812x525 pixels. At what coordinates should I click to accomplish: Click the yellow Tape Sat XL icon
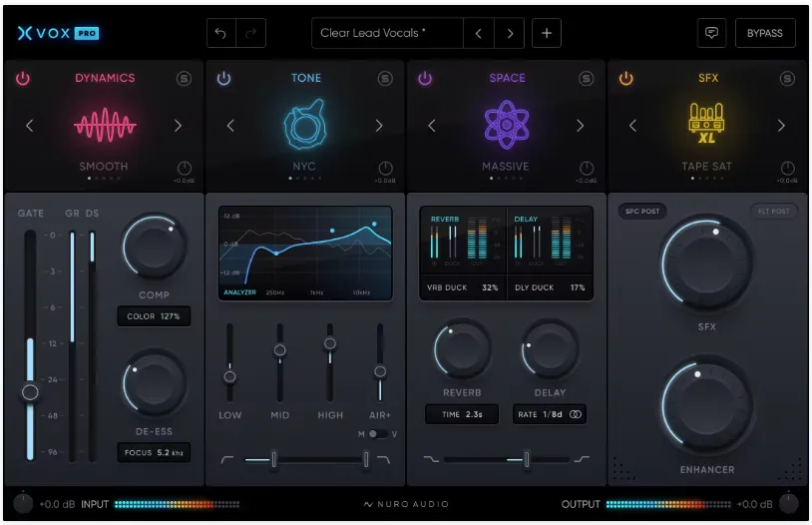point(707,124)
